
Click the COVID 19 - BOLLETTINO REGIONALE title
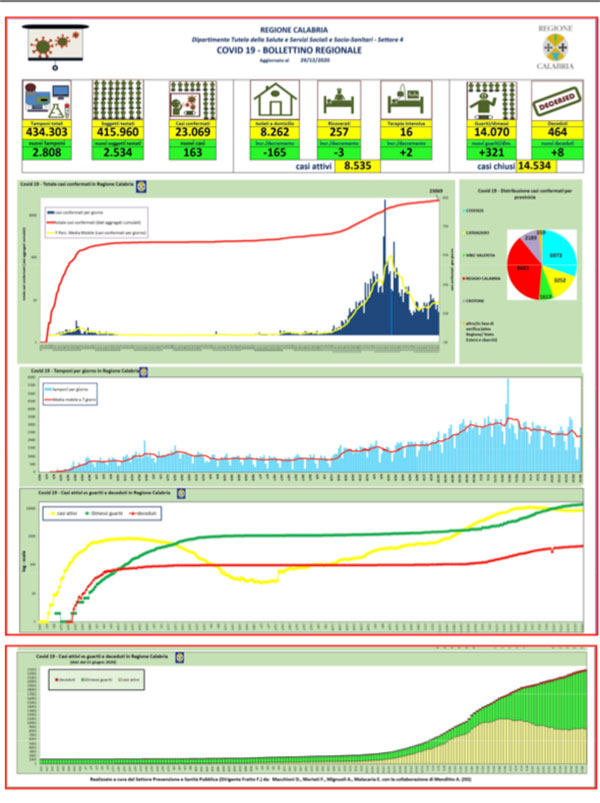pos(289,50)
